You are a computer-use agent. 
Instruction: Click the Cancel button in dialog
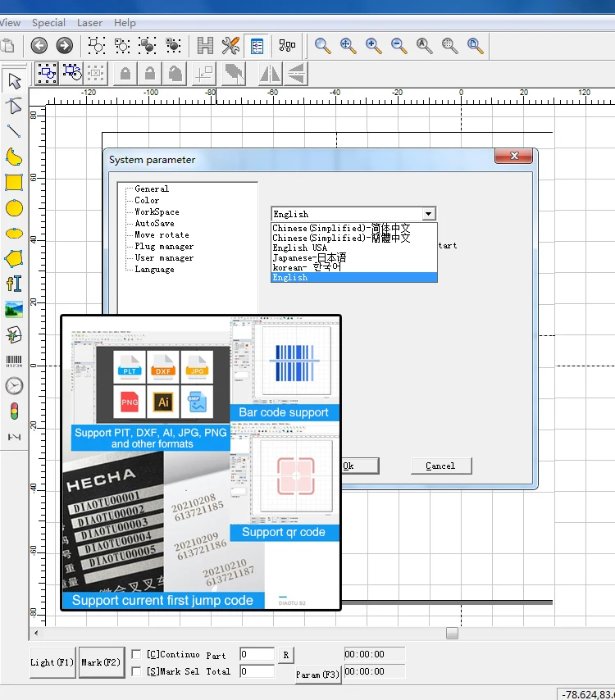[x=440, y=466]
